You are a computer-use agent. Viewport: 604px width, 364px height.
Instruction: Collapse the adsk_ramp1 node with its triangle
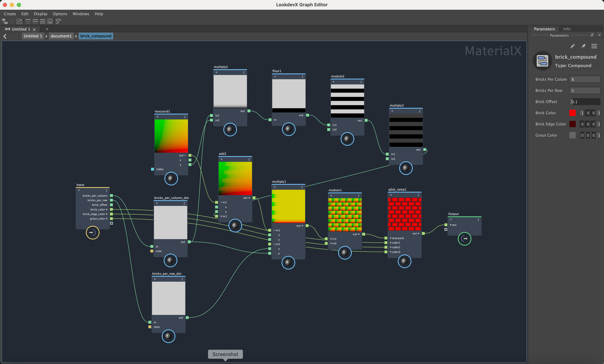pyautogui.click(x=391, y=195)
